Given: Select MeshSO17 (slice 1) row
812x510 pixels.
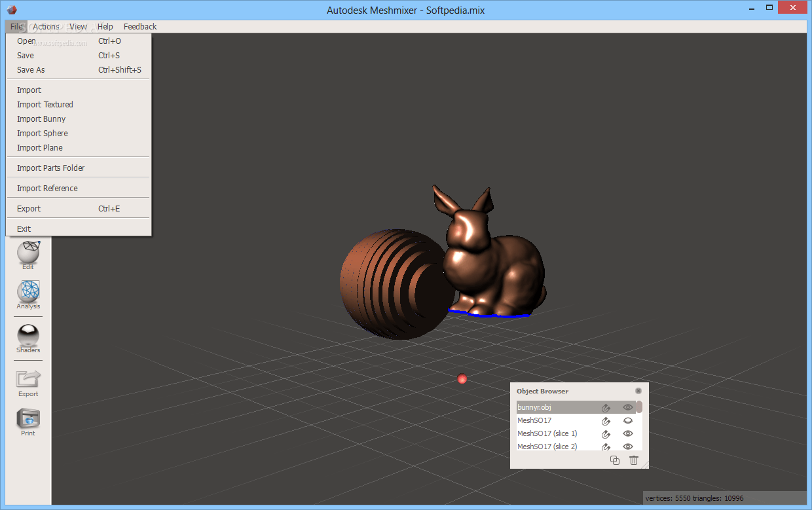Looking at the screenshot, I should click(576, 433).
